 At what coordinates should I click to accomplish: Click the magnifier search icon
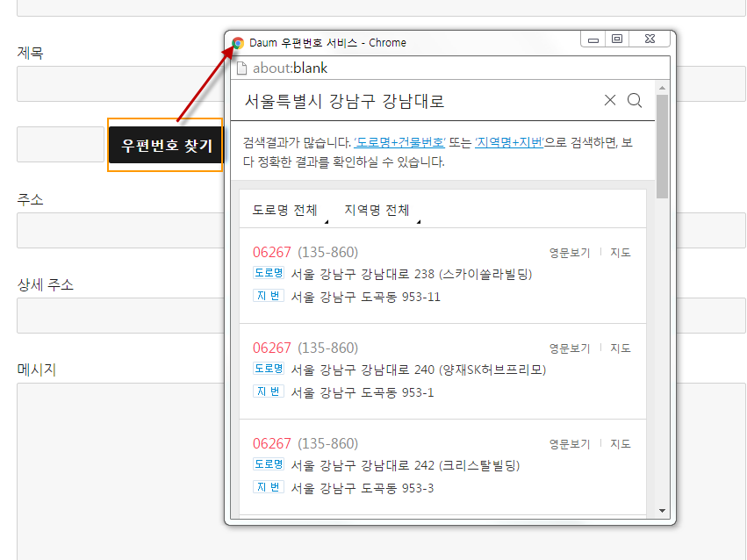(635, 100)
